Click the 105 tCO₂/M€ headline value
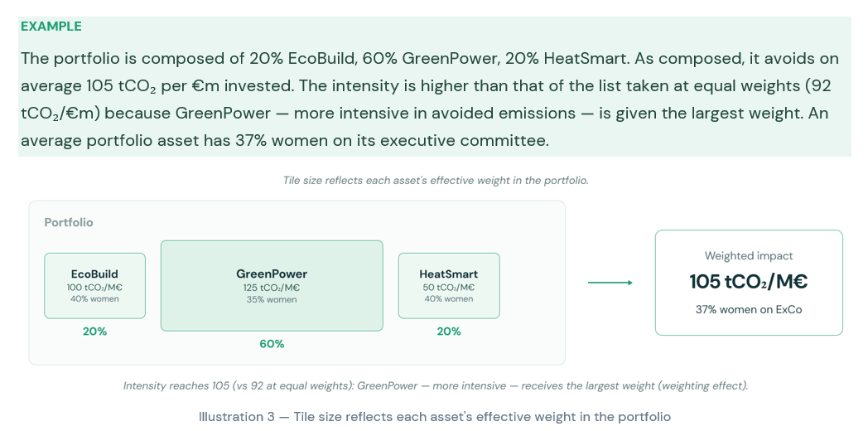This screenshot has width=868, height=431. (x=749, y=282)
